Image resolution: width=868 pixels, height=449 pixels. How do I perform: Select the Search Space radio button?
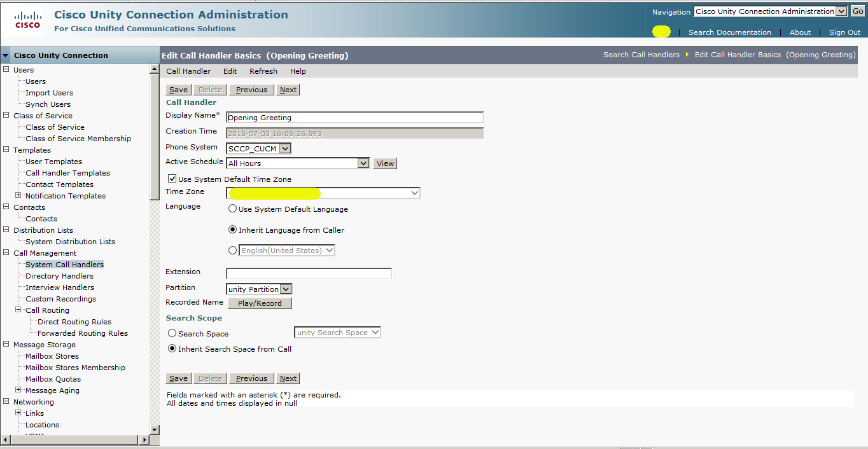click(171, 333)
